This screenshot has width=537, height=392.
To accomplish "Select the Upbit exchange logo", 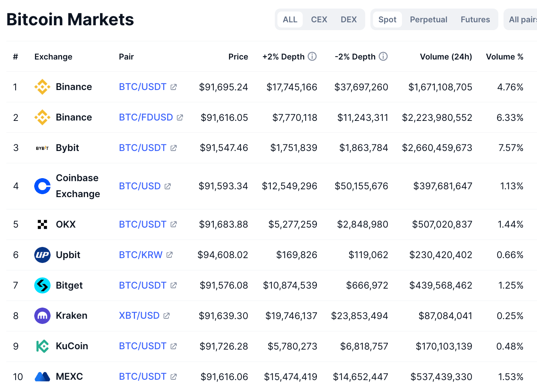I will pyautogui.click(x=42, y=255).
